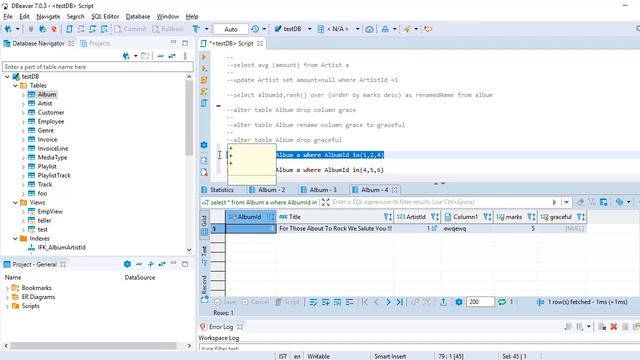Click the Export results icon
Screen dimensions: 640x360
click(443, 302)
